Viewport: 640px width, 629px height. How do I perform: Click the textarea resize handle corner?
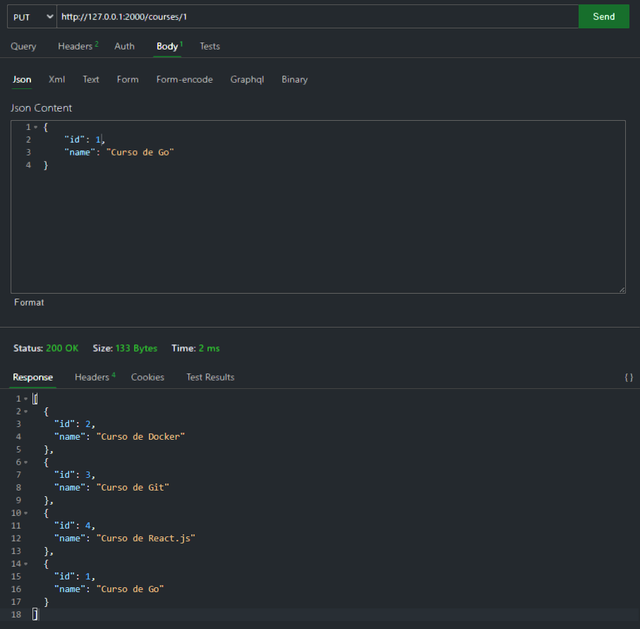tap(622, 289)
